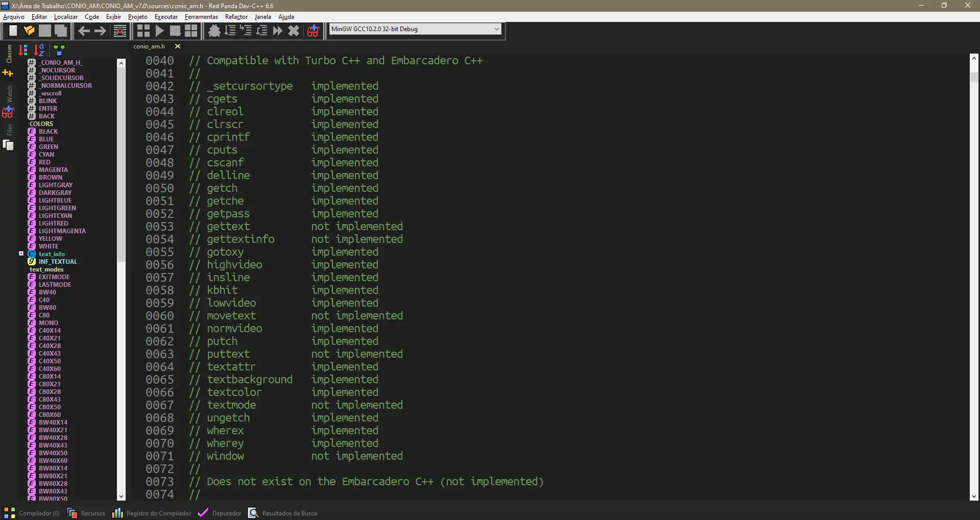Viewport: 980px width, 520px height.
Task: Open the Ferramentas menu
Action: [x=201, y=17]
